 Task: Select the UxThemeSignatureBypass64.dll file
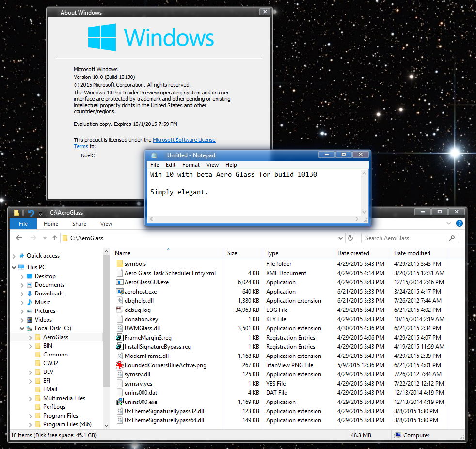point(164,420)
